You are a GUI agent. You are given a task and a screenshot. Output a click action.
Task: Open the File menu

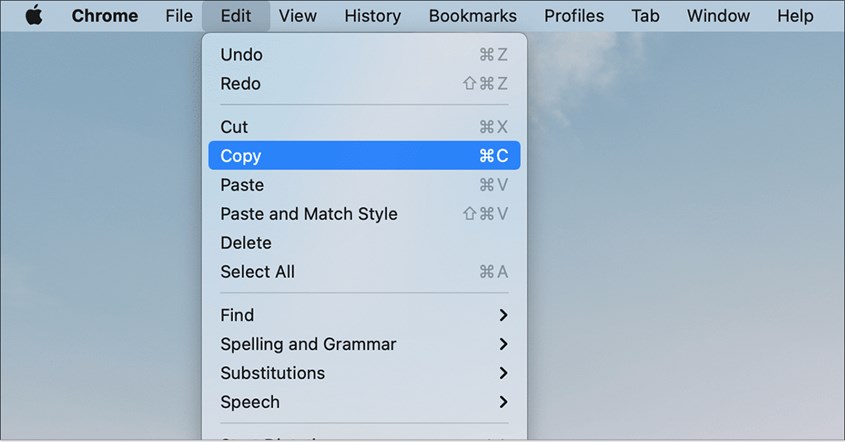point(179,16)
